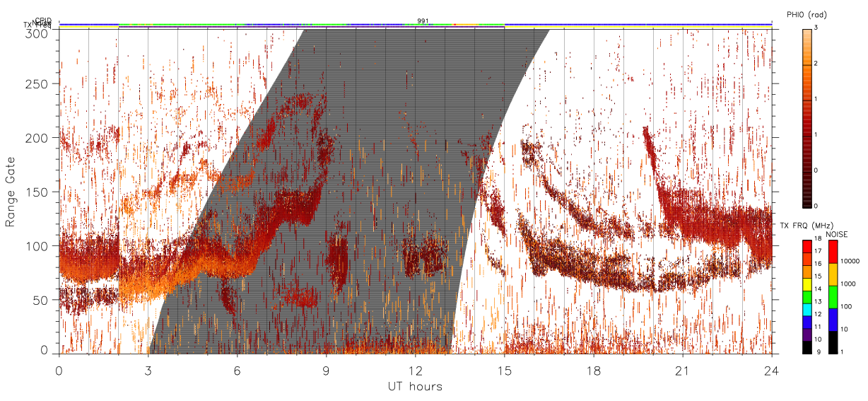
Task: Click the '1' label at NOISE legend bottom
Action: (842, 351)
